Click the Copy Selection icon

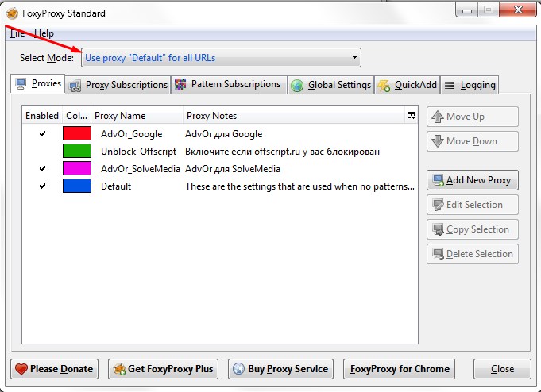point(439,229)
